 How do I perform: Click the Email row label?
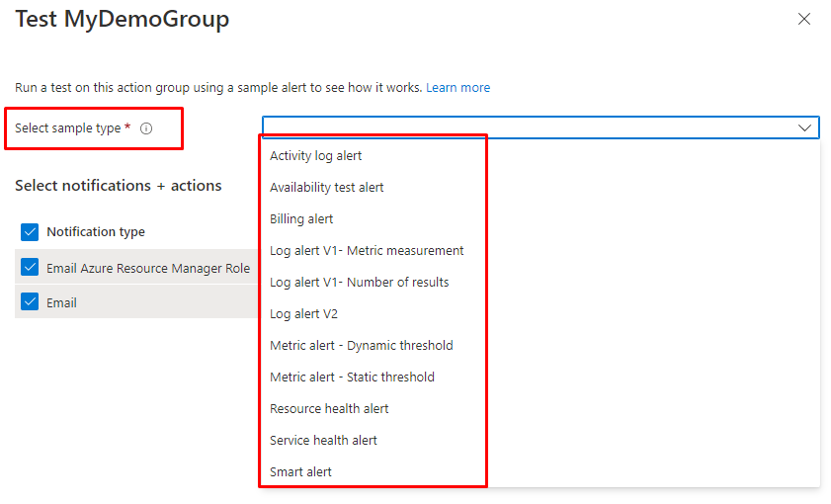point(61,302)
